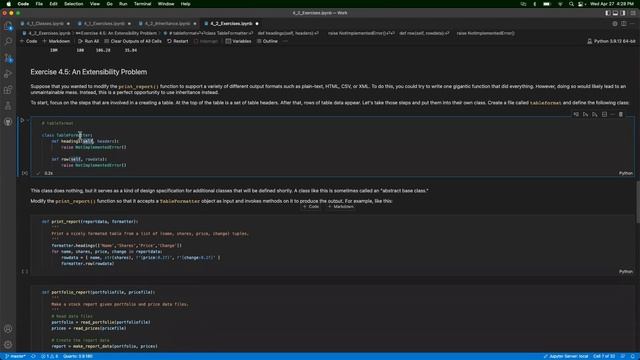The height and width of the screenshot is (360, 640).
Task: Click the errors and warnings count in status bar
Action: pos(49,356)
